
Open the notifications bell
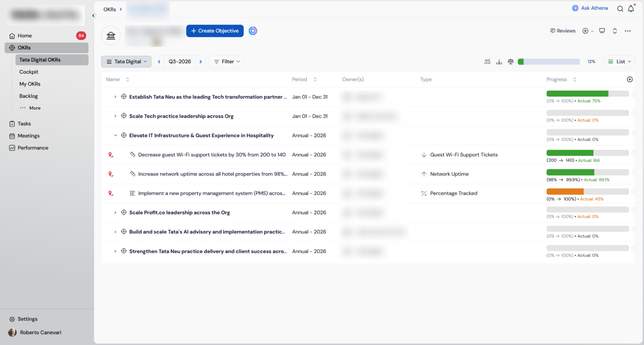coord(631,9)
